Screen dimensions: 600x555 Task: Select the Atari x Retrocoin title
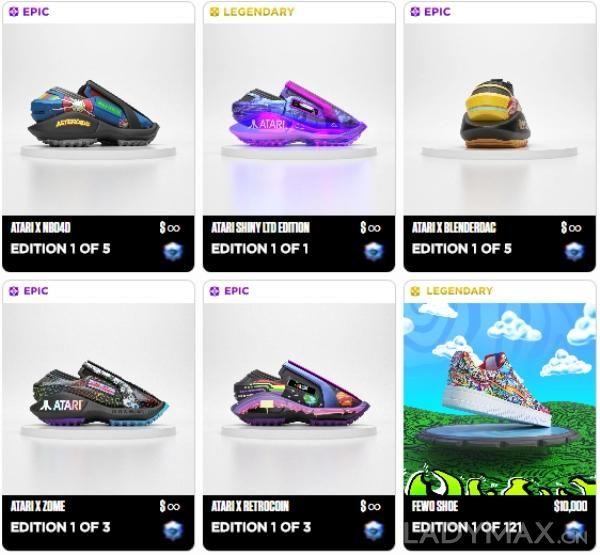point(250,506)
